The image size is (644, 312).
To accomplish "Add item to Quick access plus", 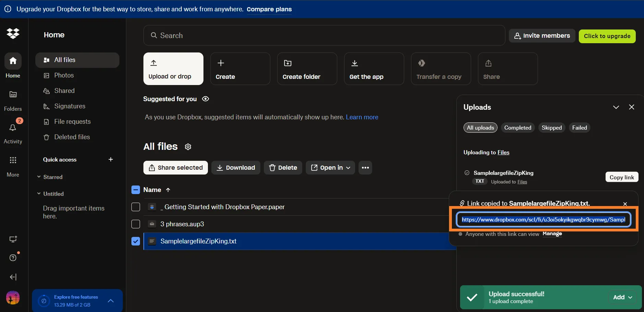I will 110,159.
